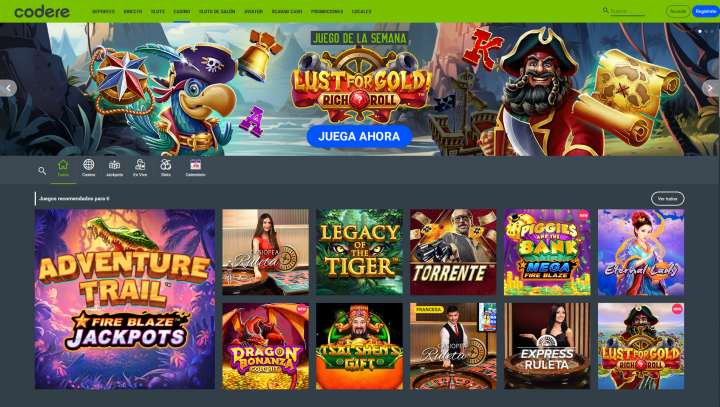Go to the Slots de Salón menu
Viewport: 720px width, 407px height.
[217, 11]
